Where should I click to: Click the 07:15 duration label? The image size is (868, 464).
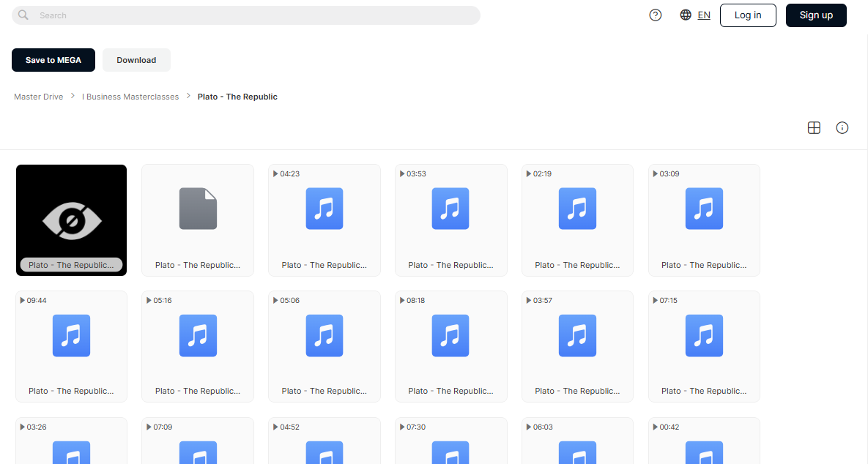[x=669, y=300]
